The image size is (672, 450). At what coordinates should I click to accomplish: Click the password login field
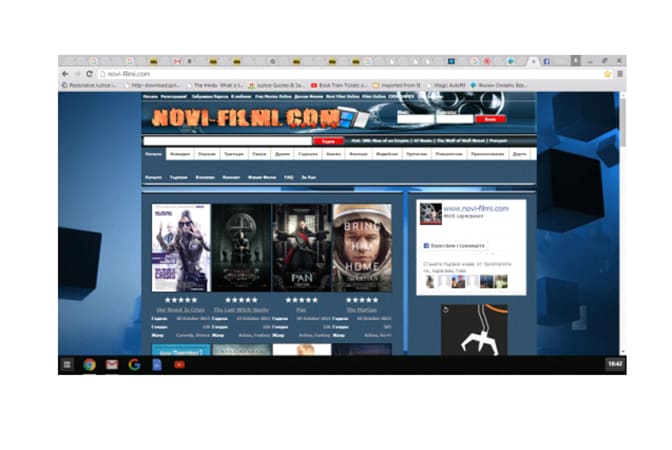click(455, 119)
